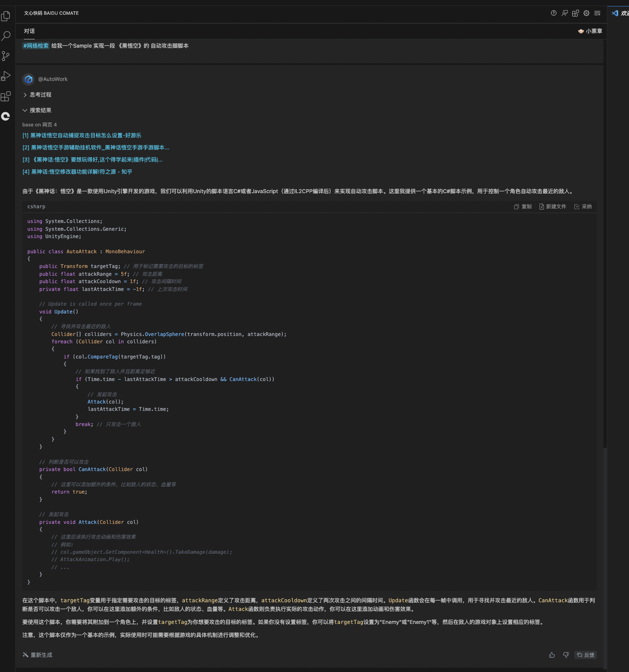Click the AutoWork agent avatar icon
This screenshot has height=672, width=629.
(29, 79)
